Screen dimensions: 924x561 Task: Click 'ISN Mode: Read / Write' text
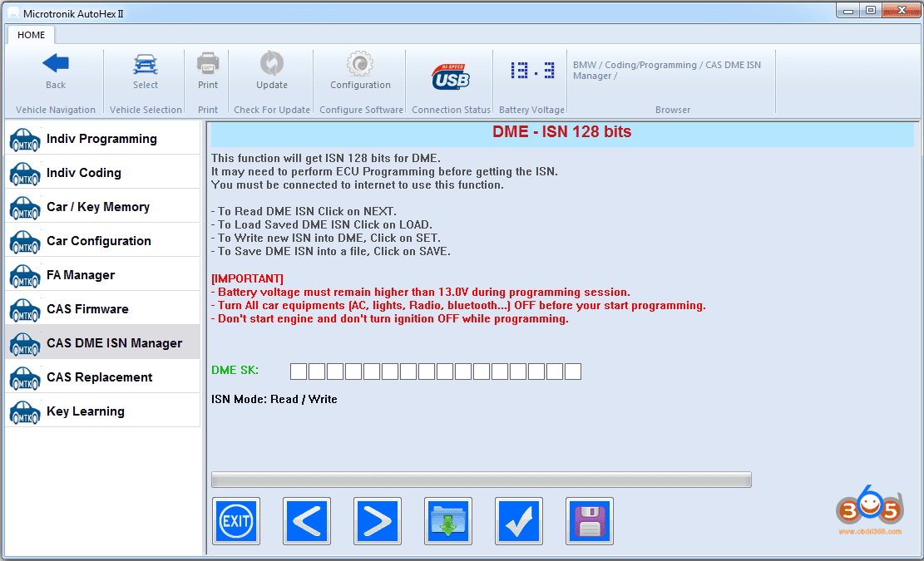point(274,399)
